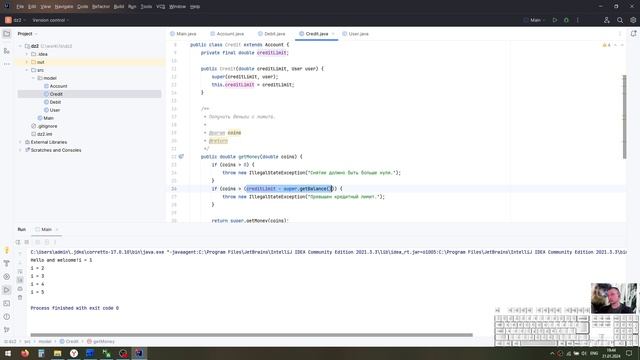Stop the process in Run panel toolbar

coord(27,242)
